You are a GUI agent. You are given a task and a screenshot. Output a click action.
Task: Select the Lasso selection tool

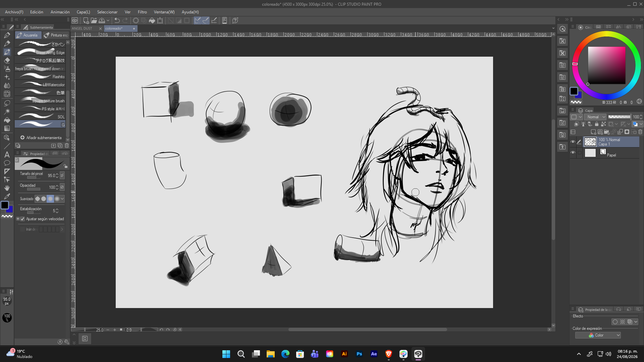(x=7, y=103)
